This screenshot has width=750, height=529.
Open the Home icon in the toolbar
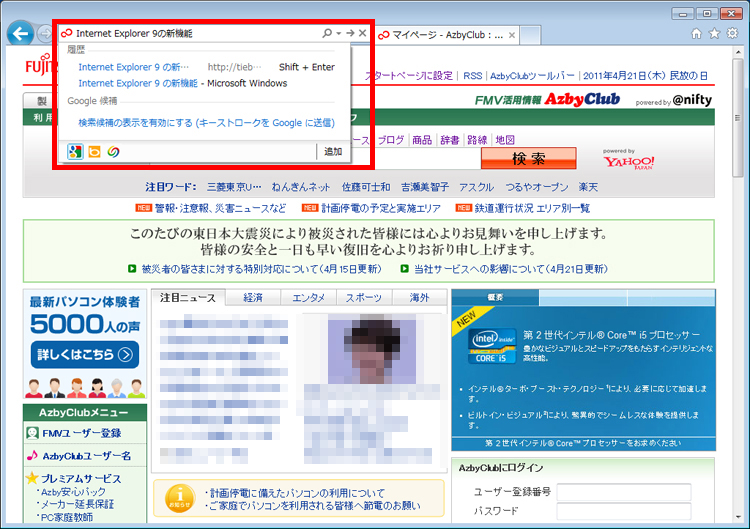point(696,33)
